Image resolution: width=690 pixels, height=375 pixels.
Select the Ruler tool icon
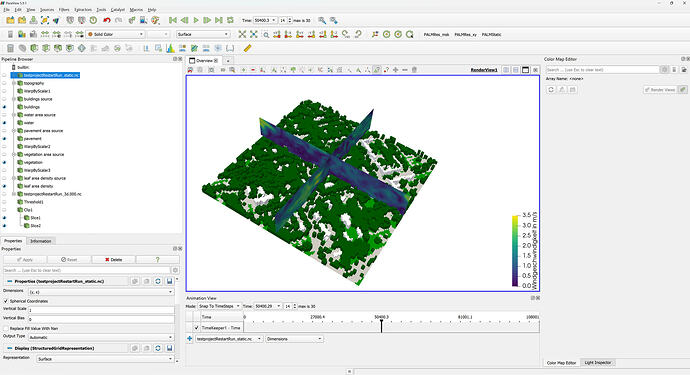(247, 48)
